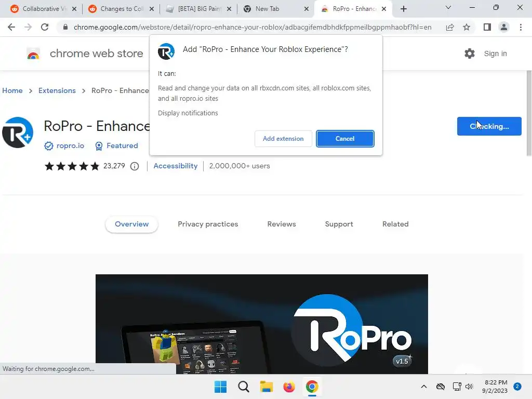This screenshot has width=532, height=399.
Task: Click the 23,279 ratings count
Action: (x=114, y=166)
